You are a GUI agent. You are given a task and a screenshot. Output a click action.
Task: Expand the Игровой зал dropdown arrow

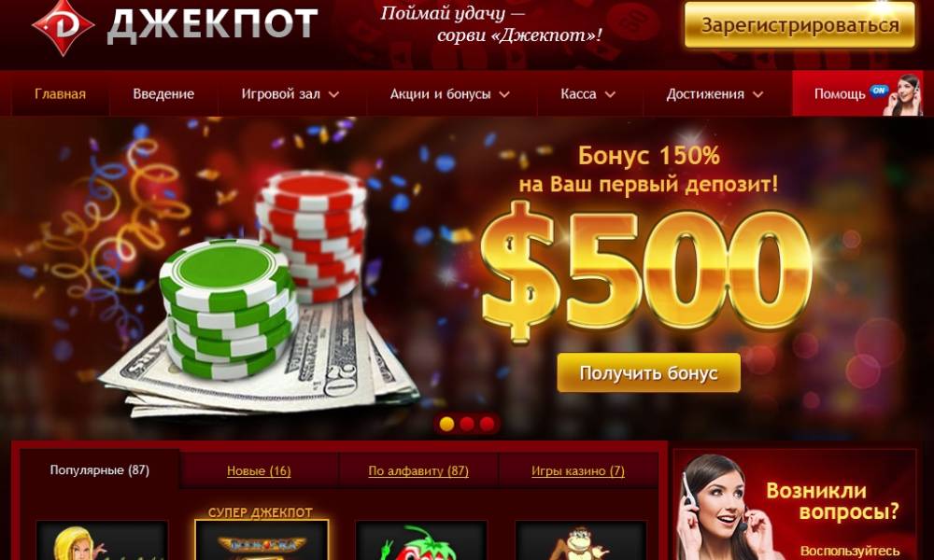(333, 94)
